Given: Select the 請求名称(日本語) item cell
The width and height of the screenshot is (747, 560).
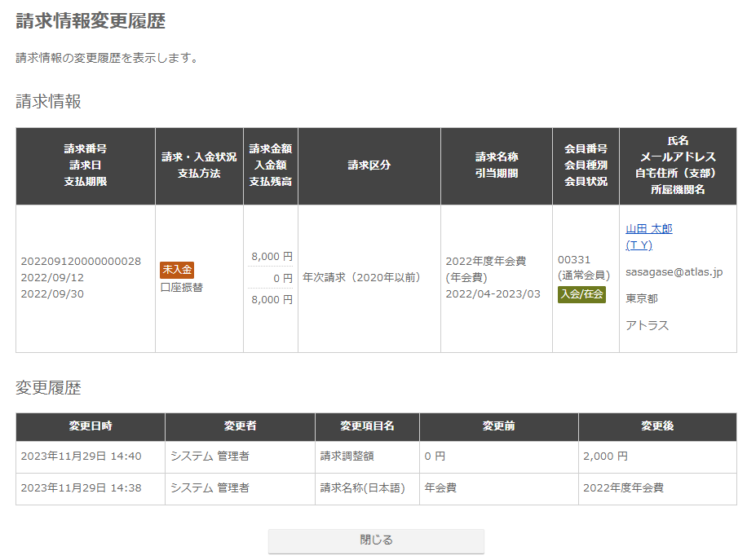Looking at the screenshot, I should point(367,489).
